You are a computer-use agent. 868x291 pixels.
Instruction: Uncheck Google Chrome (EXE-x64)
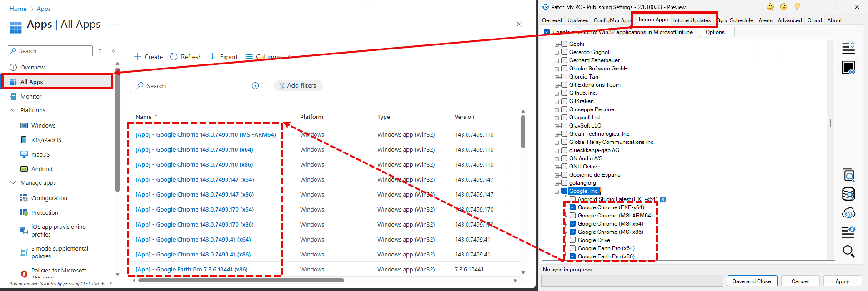click(573, 207)
